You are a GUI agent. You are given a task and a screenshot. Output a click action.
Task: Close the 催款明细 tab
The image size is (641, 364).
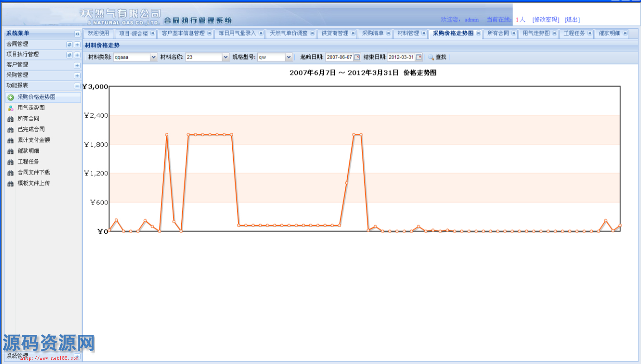coord(625,33)
